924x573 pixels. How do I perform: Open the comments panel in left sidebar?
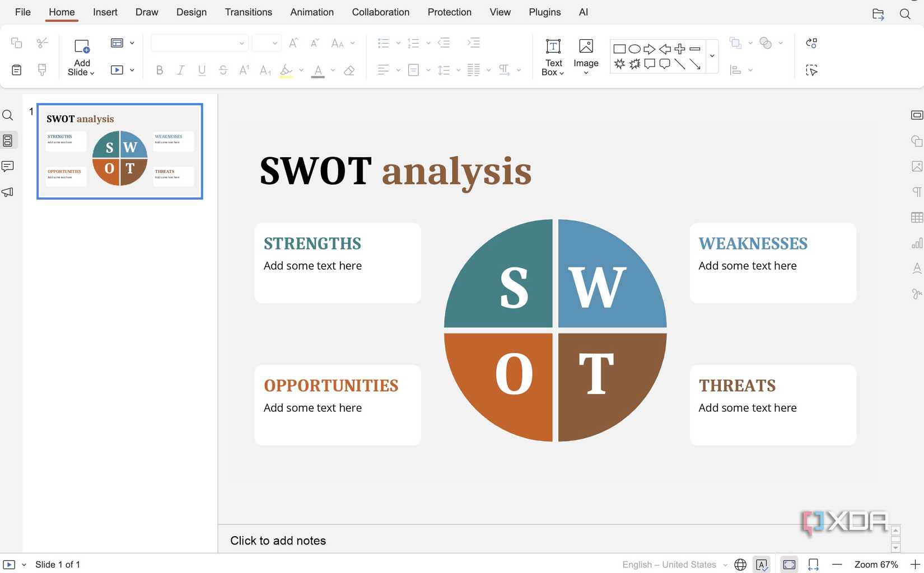click(x=8, y=166)
